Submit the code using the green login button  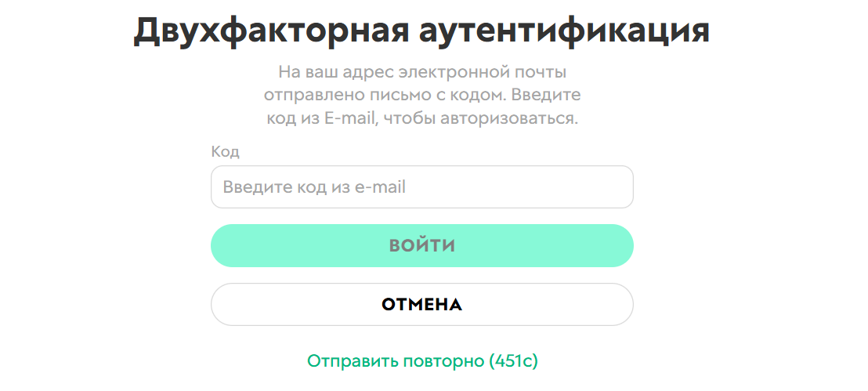[x=421, y=246]
